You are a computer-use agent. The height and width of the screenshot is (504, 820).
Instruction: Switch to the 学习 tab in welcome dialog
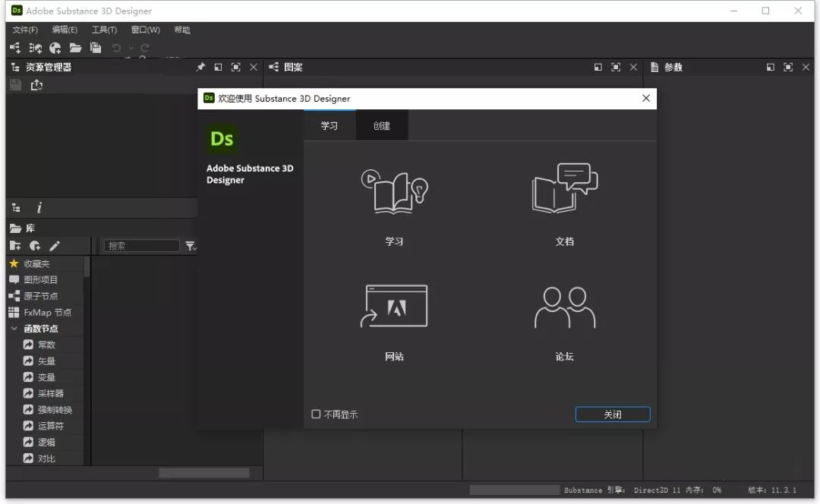tap(330, 125)
